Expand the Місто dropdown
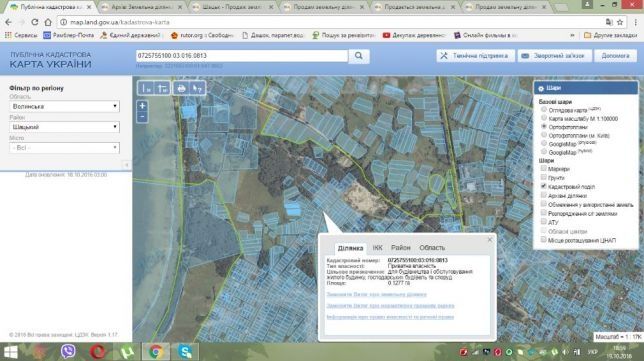The image size is (644, 361). point(64,147)
